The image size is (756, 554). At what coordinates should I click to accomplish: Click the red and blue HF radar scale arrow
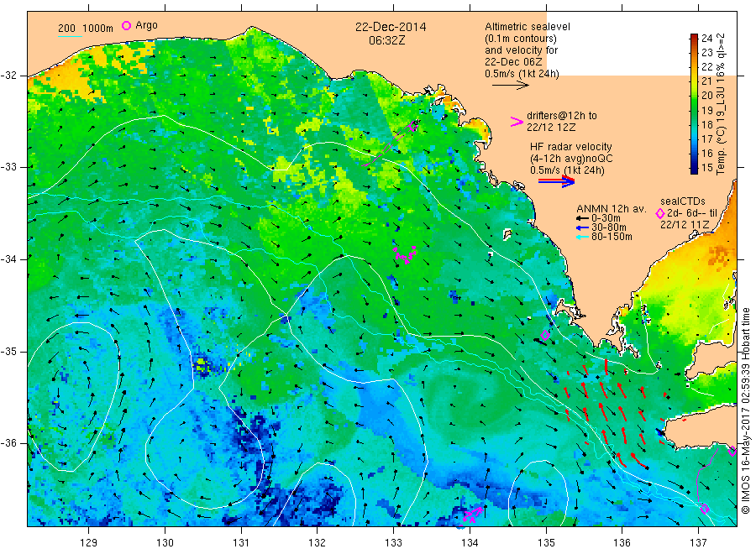point(556,181)
